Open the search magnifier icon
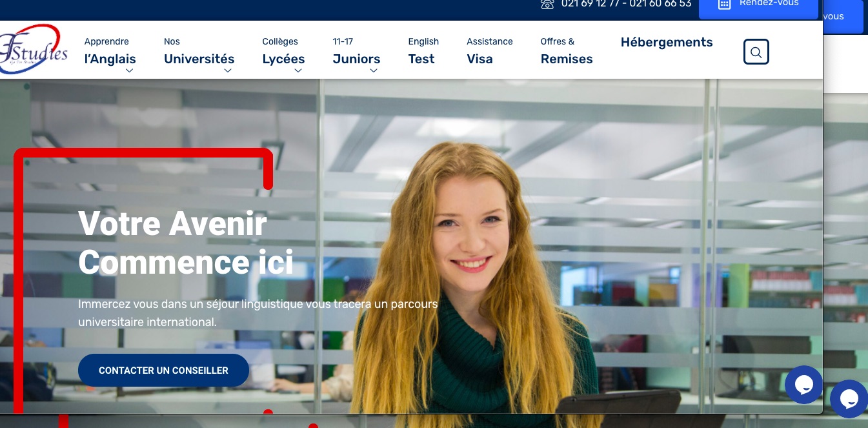The image size is (868, 428). point(756,52)
